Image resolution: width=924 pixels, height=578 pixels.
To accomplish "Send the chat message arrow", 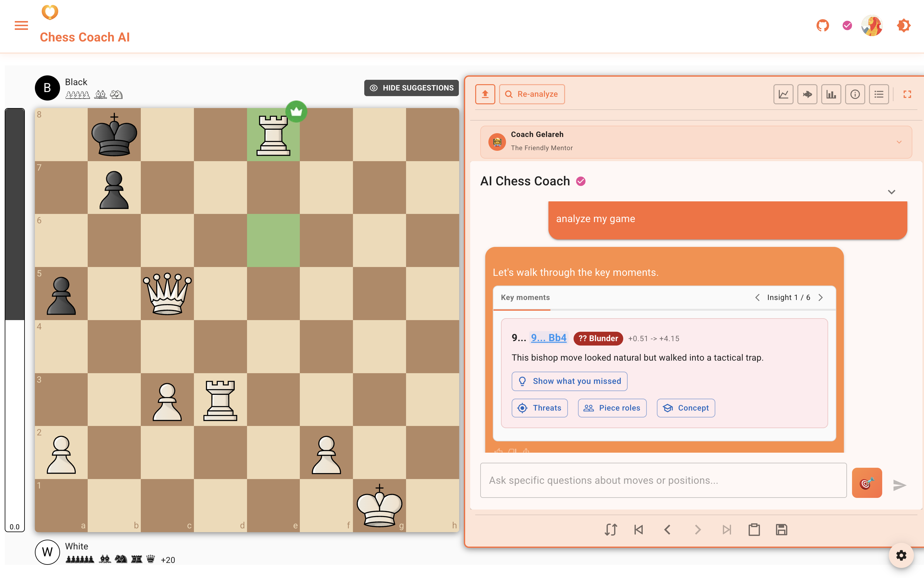I will (899, 485).
